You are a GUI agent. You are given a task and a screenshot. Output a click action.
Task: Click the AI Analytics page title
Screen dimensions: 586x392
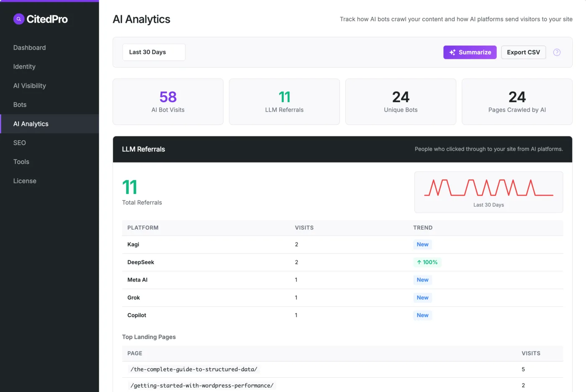141,19
